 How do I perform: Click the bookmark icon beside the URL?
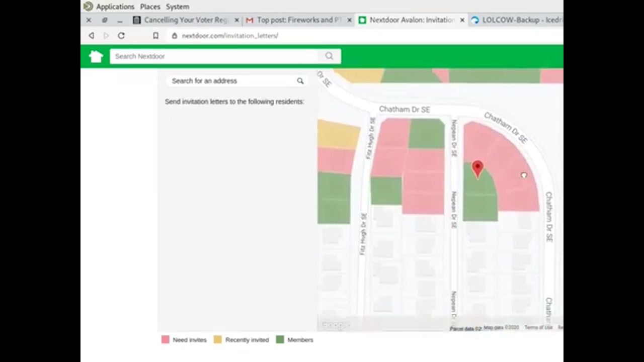point(156,36)
